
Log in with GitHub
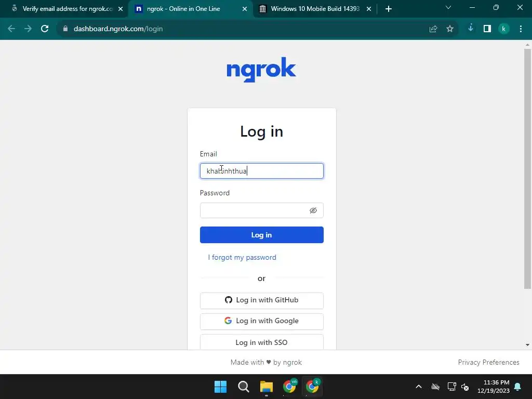pos(262,300)
